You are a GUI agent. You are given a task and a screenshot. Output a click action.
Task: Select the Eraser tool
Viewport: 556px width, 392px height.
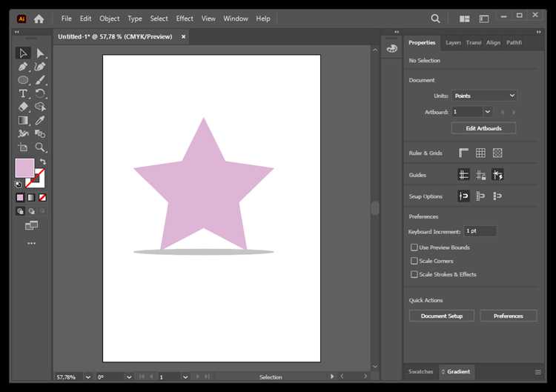click(x=23, y=107)
